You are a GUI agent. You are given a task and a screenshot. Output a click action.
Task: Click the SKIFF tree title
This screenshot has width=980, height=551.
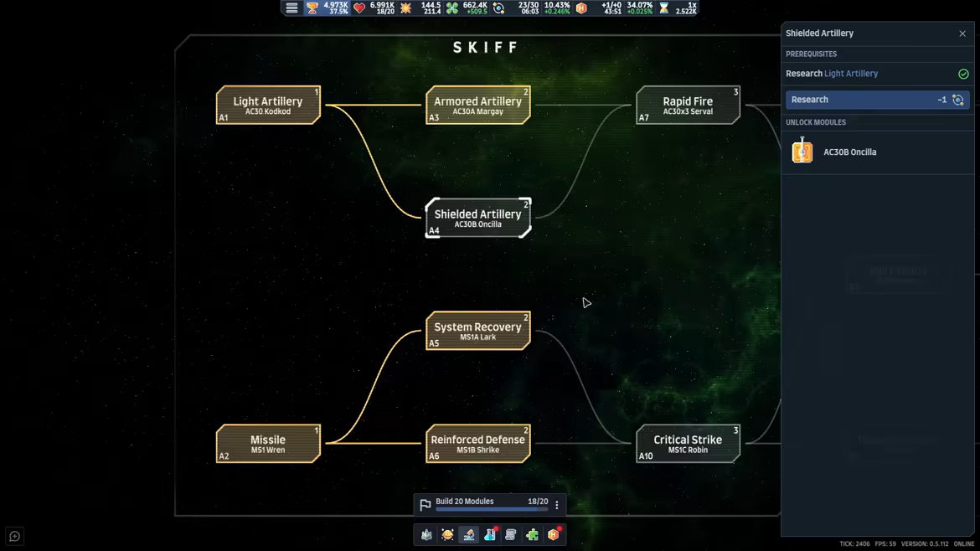(x=486, y=48)
